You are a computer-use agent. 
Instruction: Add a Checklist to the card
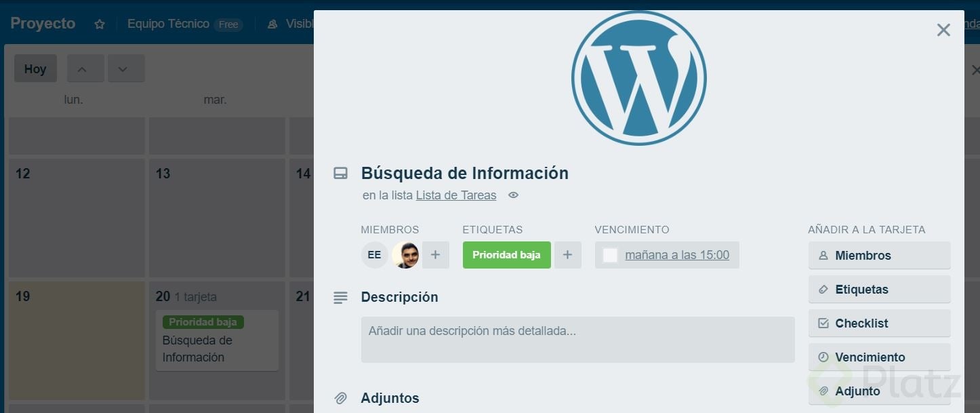(880, 323)
